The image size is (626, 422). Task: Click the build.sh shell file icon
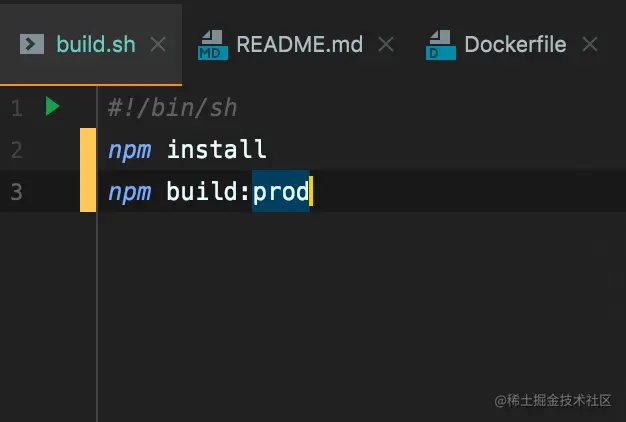point(32,44)
